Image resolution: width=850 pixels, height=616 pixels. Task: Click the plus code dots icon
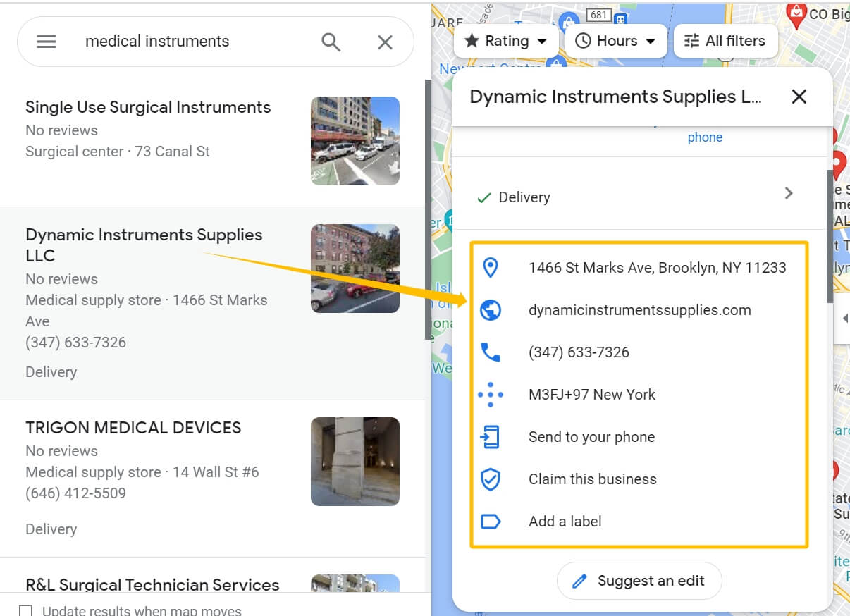point(490,395)
